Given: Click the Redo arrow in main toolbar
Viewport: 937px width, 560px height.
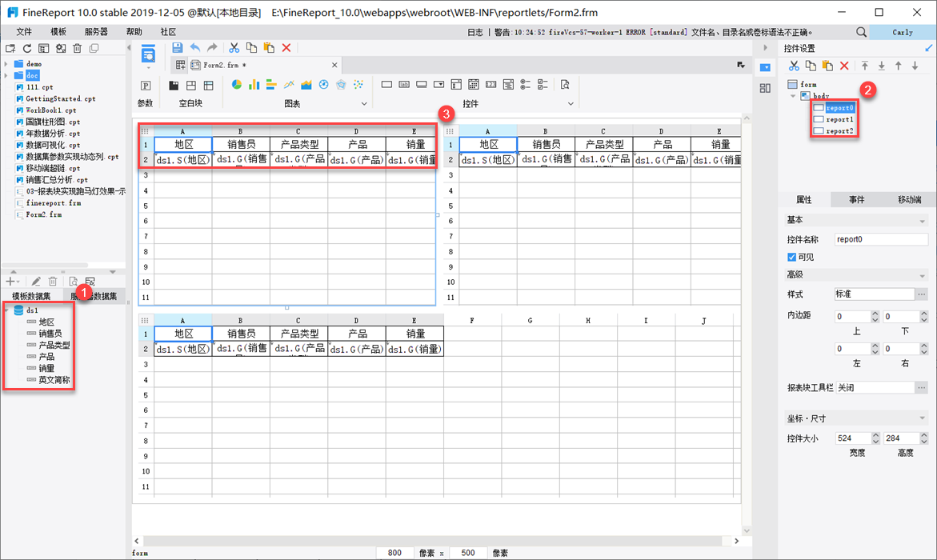Looking at the screenshot, I should tap(212, 48).
